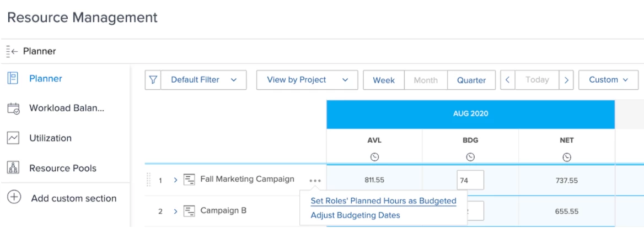This screenshot has height=228, width=644.
Task: Open the Utilization section
Action: tap(50, 138)
